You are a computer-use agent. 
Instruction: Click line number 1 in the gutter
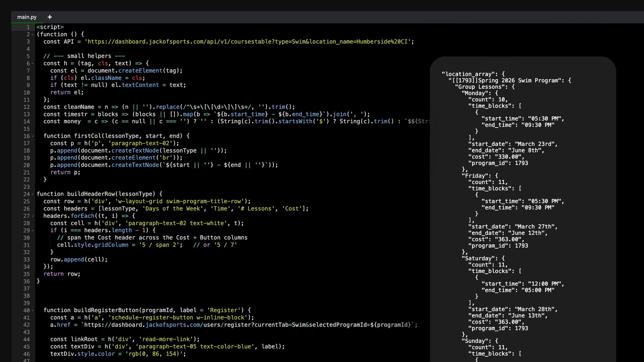click(x=28, y=27)
